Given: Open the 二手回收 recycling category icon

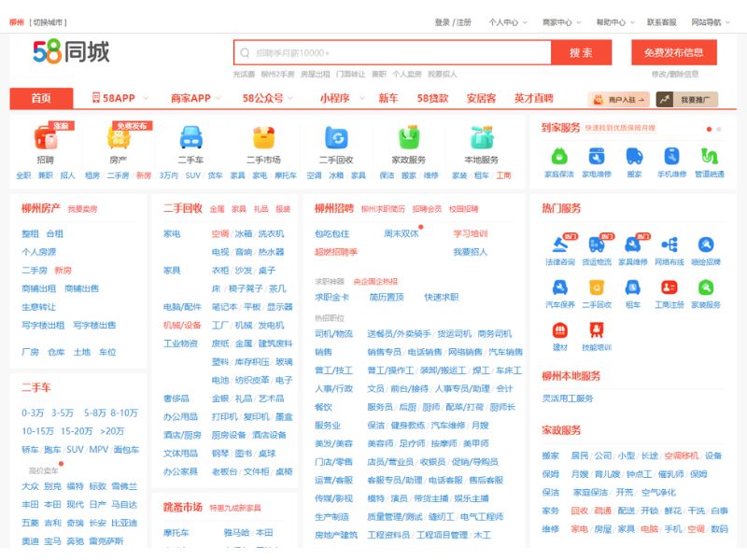Looking at the screenshot, I should 336,137.
